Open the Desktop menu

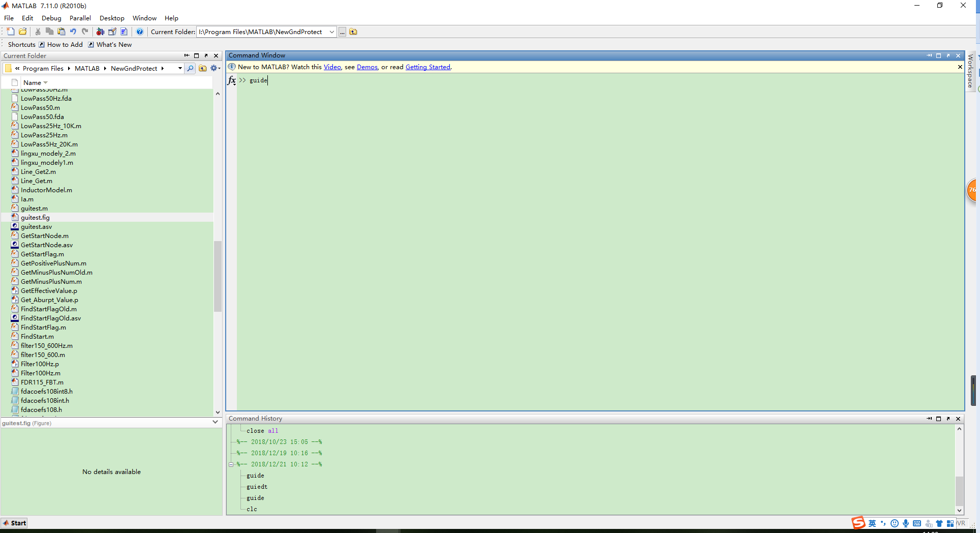tap(112, 18)
